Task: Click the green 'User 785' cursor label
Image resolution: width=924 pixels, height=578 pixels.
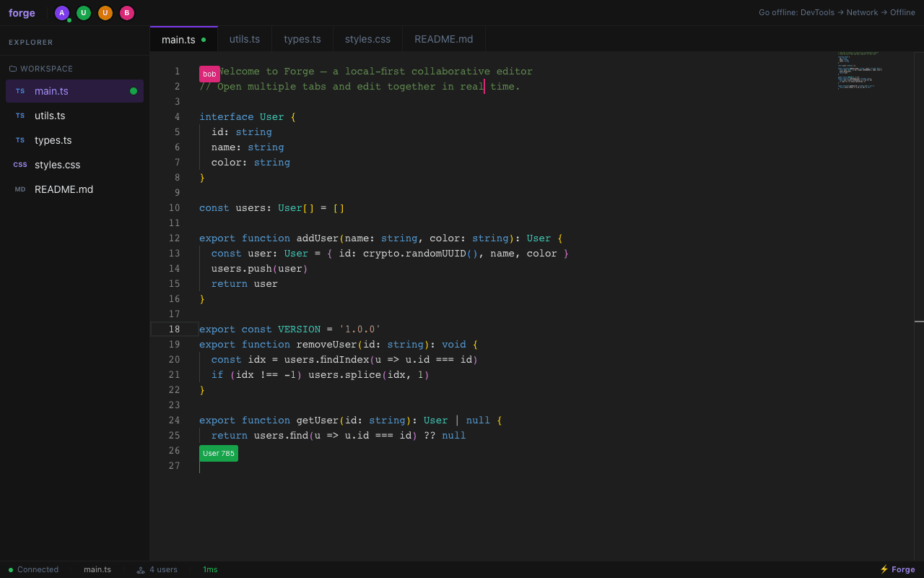Action: coord(219,453)
